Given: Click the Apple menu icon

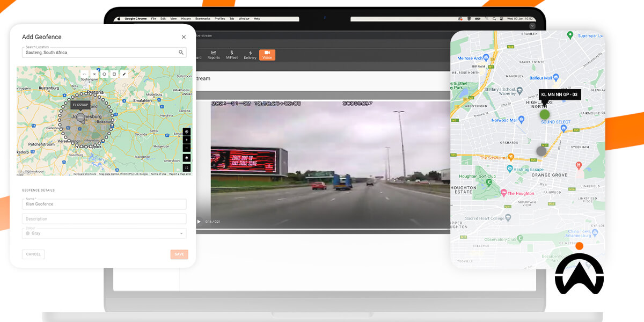Looking at the screenshot, I should coord(119,19).
